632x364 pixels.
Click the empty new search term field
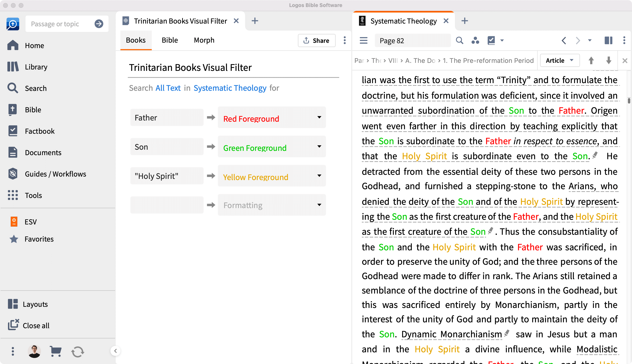(167, 205)
